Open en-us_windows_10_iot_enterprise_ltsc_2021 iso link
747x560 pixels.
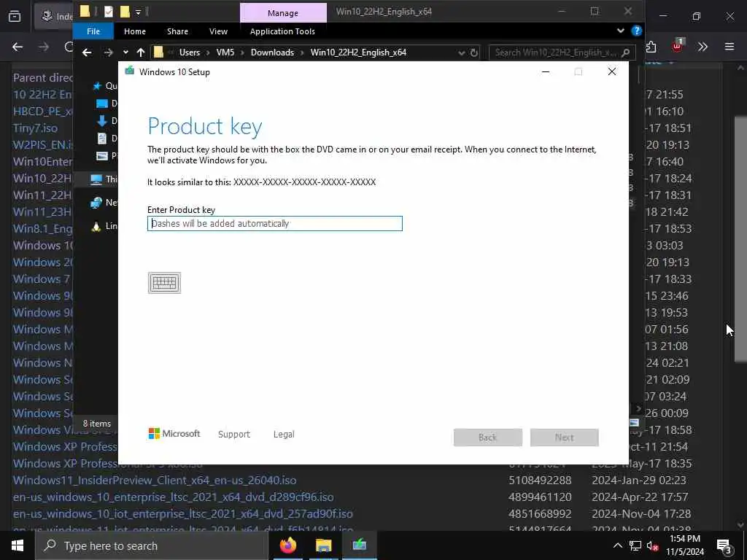click(x=183, y=513)
